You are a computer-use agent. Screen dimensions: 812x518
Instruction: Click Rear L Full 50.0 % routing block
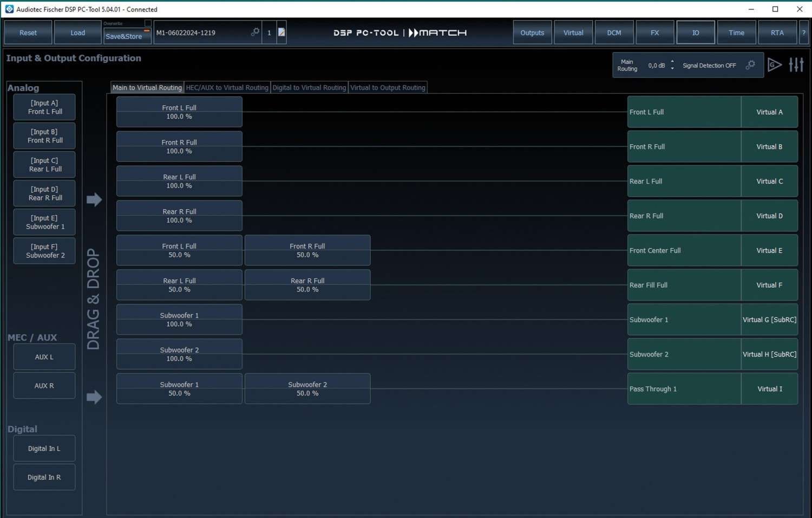179,285
